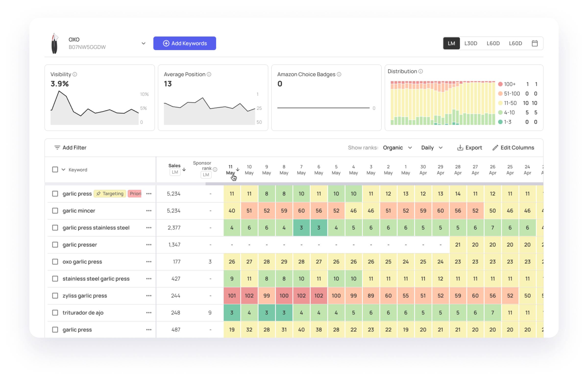
Task: Open the calendar date picker icon
Action: click(x=534, y=43)
